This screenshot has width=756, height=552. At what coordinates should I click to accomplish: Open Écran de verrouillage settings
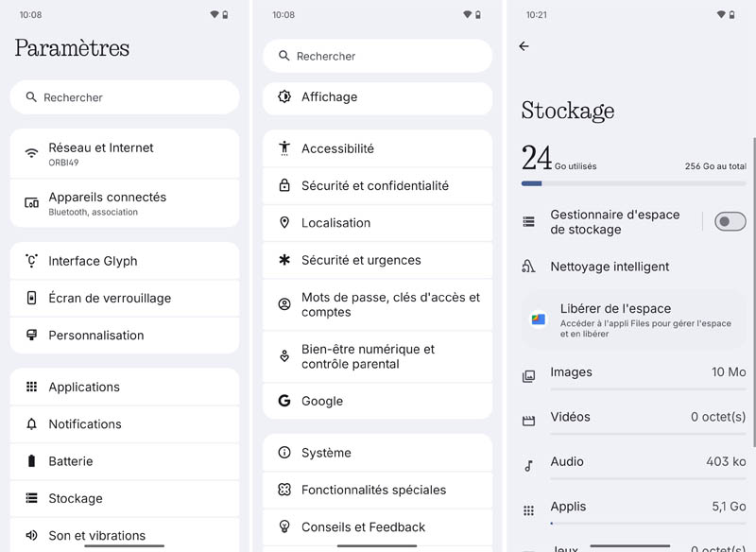(x=124, y=298)
